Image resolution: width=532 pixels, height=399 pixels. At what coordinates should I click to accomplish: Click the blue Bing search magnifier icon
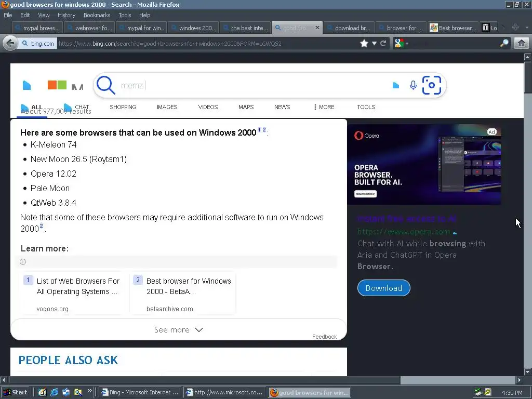[x=106, y=85]
